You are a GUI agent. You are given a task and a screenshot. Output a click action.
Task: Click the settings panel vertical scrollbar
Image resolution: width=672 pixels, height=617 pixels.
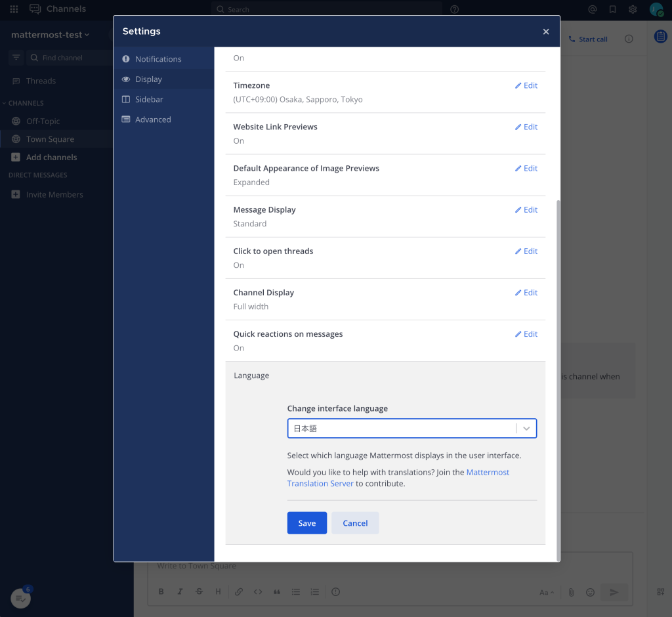pos(558,381)
